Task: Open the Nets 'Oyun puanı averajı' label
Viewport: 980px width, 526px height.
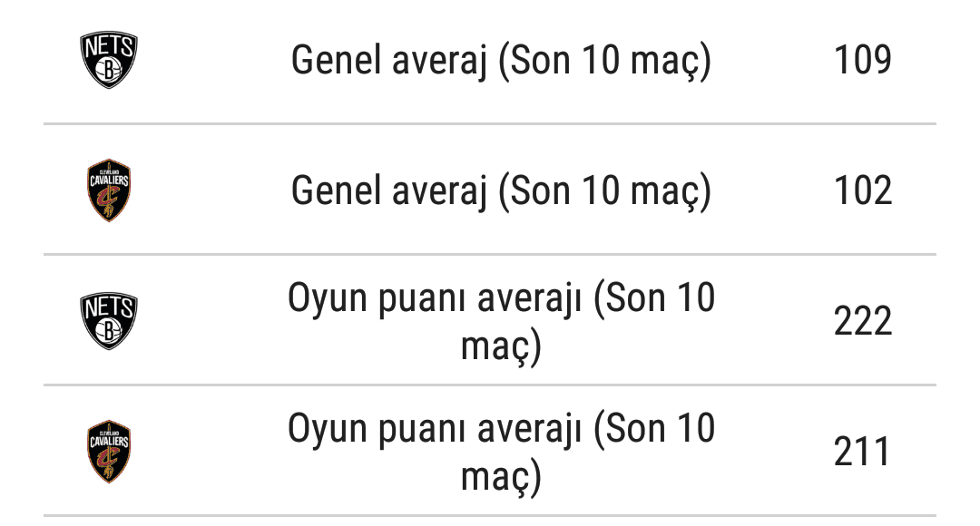Action: (x=501, y=322)
